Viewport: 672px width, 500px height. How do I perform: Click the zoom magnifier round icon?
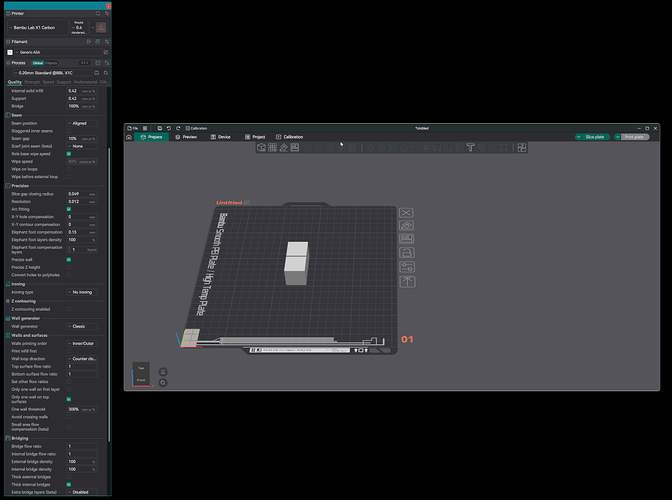coord(163,383)
